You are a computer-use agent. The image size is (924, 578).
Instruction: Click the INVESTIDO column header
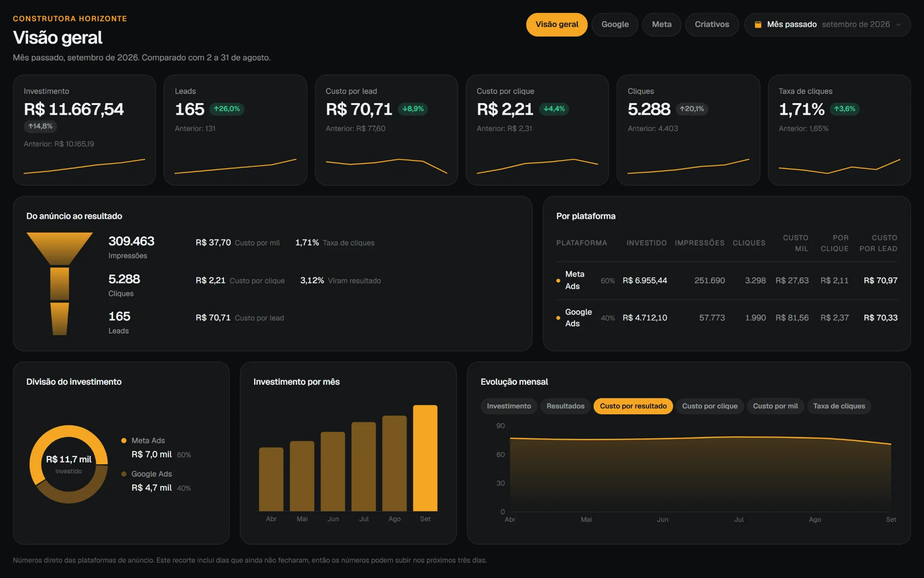pos(646,243)
